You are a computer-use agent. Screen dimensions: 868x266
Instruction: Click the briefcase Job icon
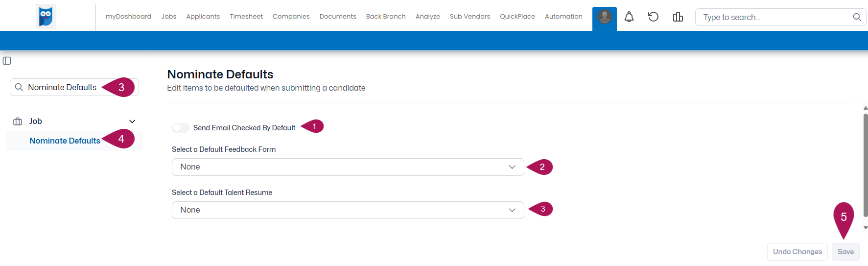18,121
